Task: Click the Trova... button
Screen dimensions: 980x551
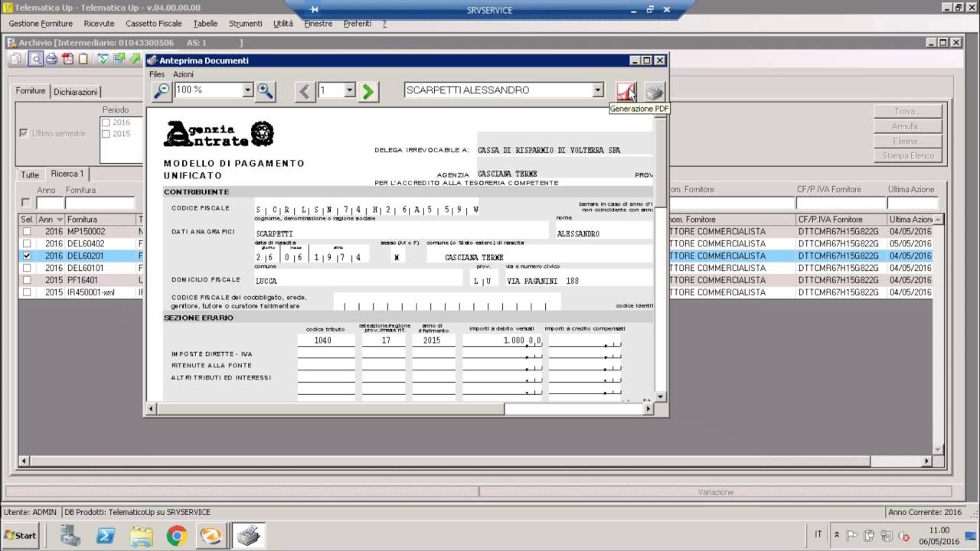Action: pyautogui.click(x=906, y=112)
